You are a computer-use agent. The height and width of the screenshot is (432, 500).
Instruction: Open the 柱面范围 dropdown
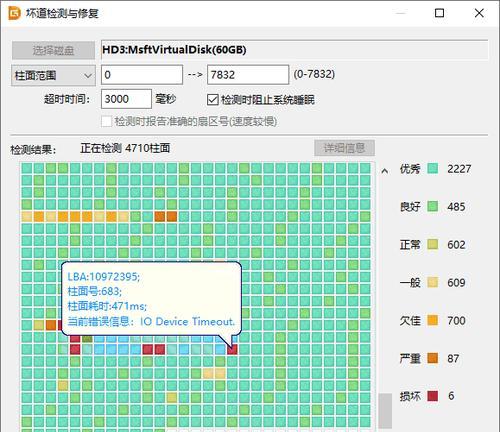tap(53, 76)
